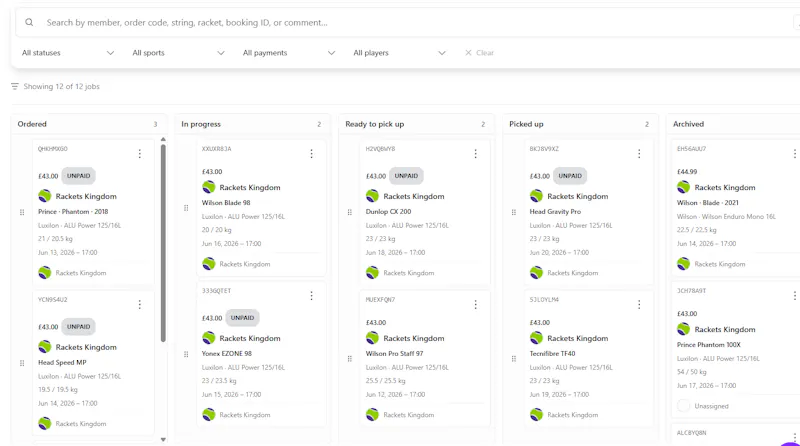Open three-dot menu on Wilson Blade 98 card

pos(311,154)
